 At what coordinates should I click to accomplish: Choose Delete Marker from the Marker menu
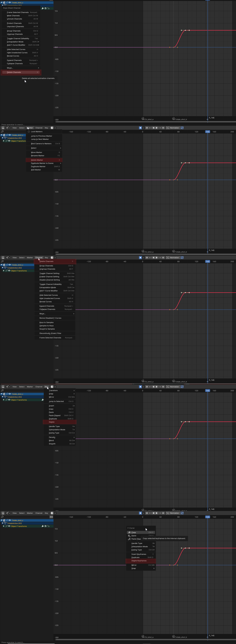44,160
